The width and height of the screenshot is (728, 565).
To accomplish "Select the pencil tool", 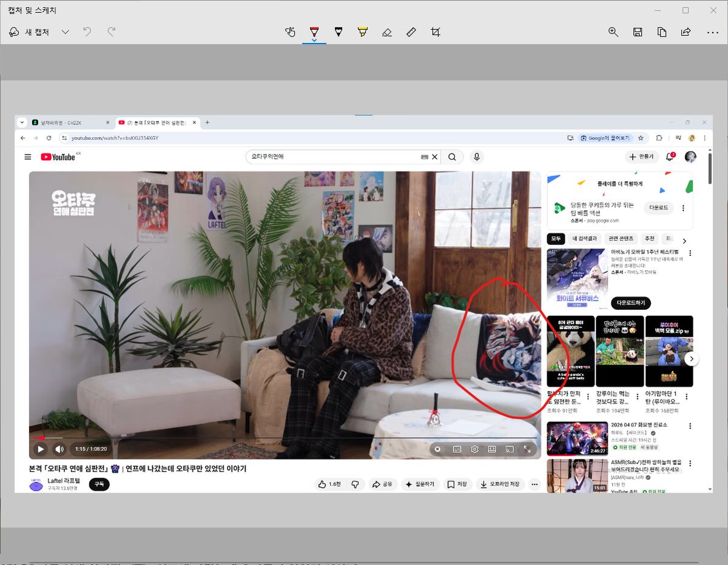I will coord(339,32).
